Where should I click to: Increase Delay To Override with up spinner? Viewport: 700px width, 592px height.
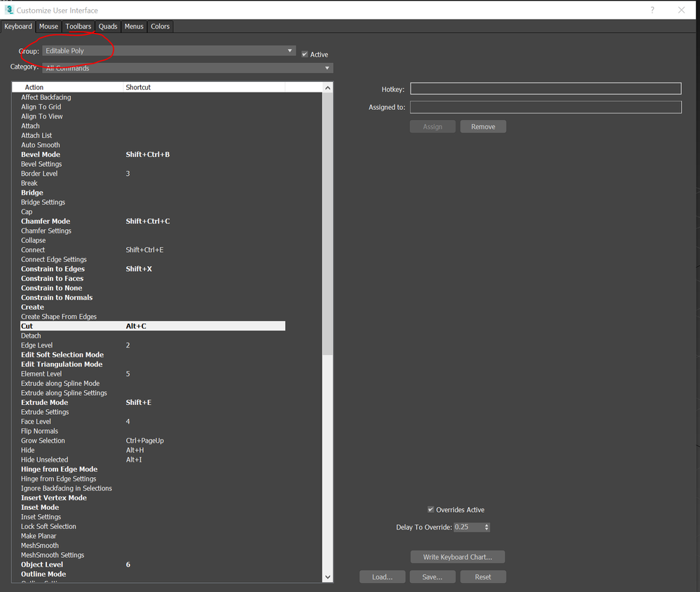[486, 525]
